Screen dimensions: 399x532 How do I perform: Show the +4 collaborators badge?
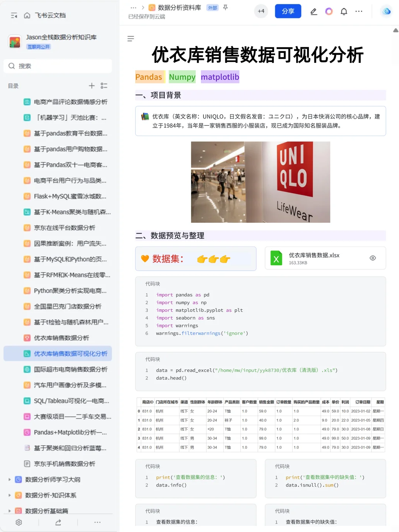point(261,11)
